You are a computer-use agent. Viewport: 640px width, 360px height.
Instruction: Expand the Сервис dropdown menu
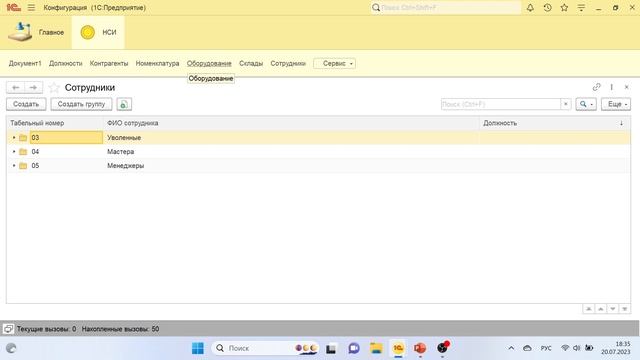pos(334,63)
